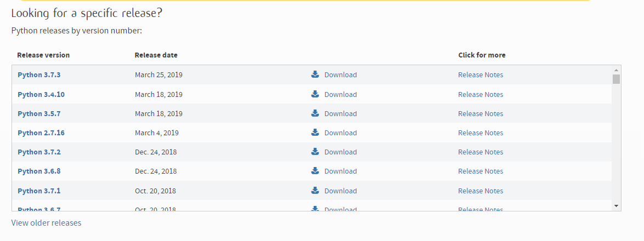Click the Dec. 24, 2018 date beside Python 3.7.2

pos(156,152)
